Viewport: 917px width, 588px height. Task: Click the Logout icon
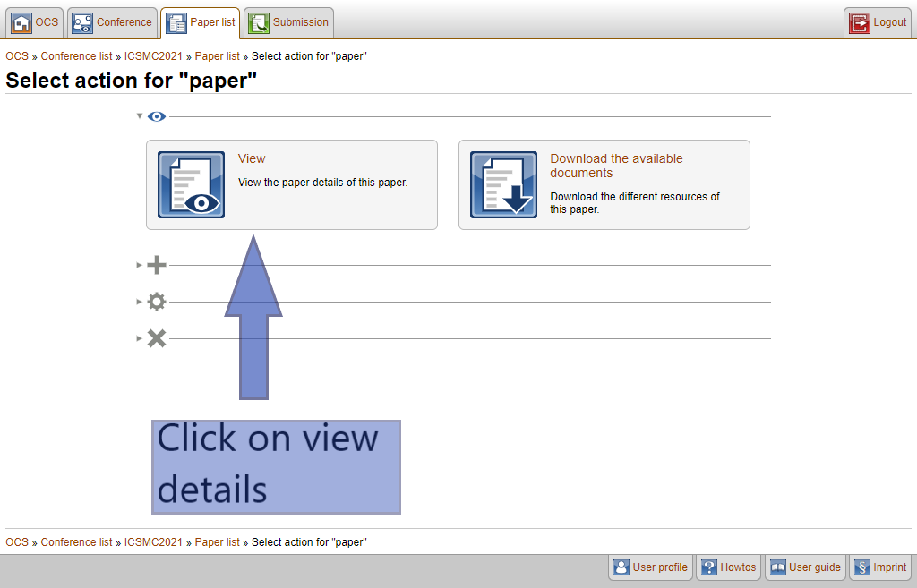click(x=860, y=22)
